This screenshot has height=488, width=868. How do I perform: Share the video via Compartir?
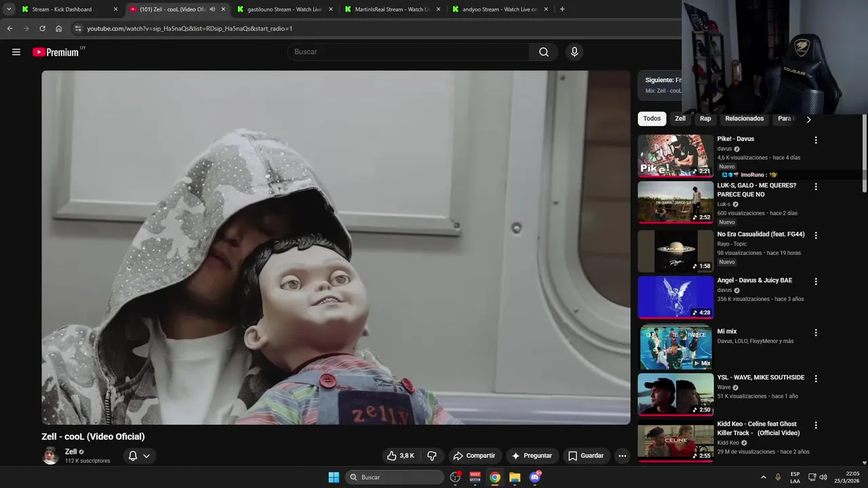pyautogui.click(x=474, y=455)
